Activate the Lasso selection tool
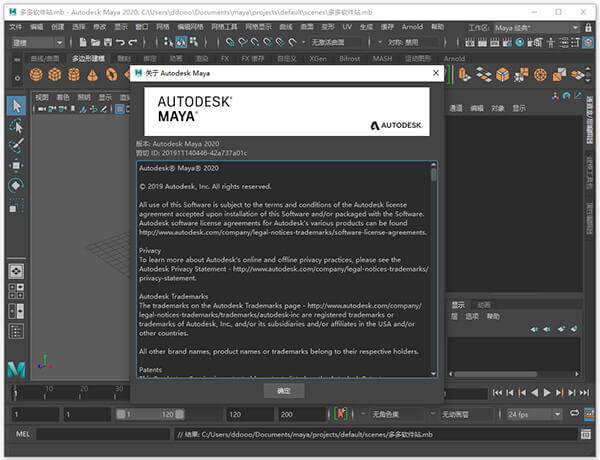 pos(16,126)
